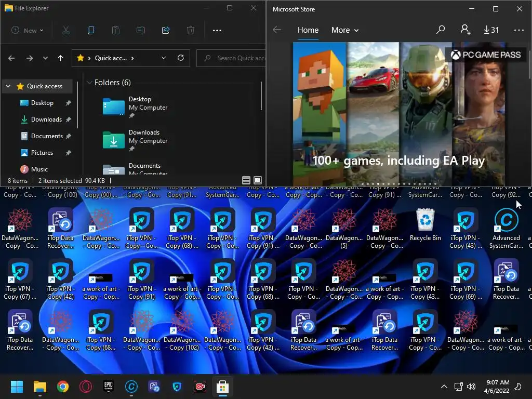Open Advanced SystemCare from the taskbar
The width and height of the screenshot is (532, 399).
[x=131, y=387]
